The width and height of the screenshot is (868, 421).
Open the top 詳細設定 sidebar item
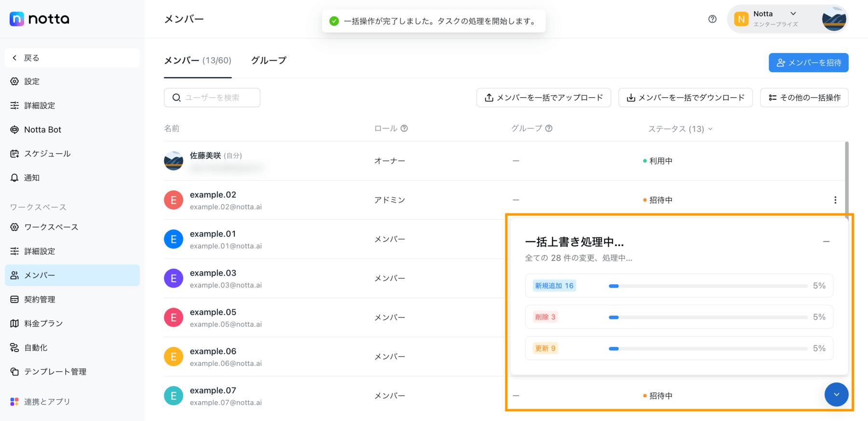click(72, 105)
